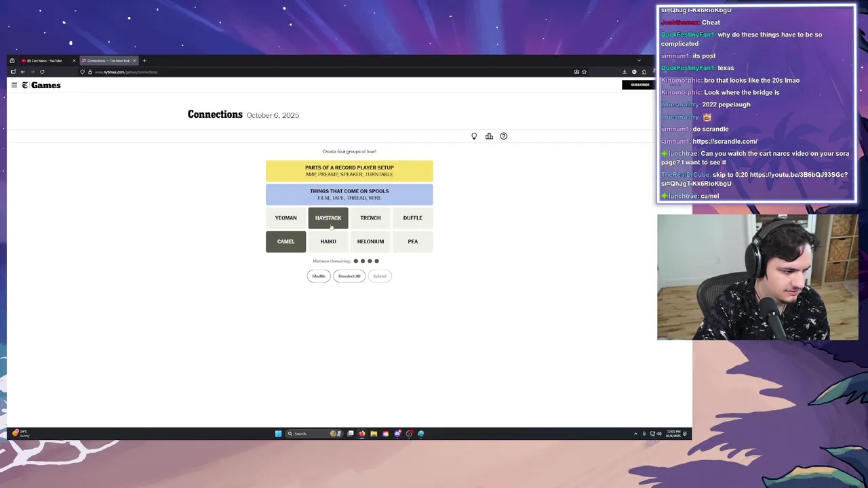The width and height of the screenshot is (868, 488).
Task: Click the tracking protection shield icon
Action: [82, 72]
